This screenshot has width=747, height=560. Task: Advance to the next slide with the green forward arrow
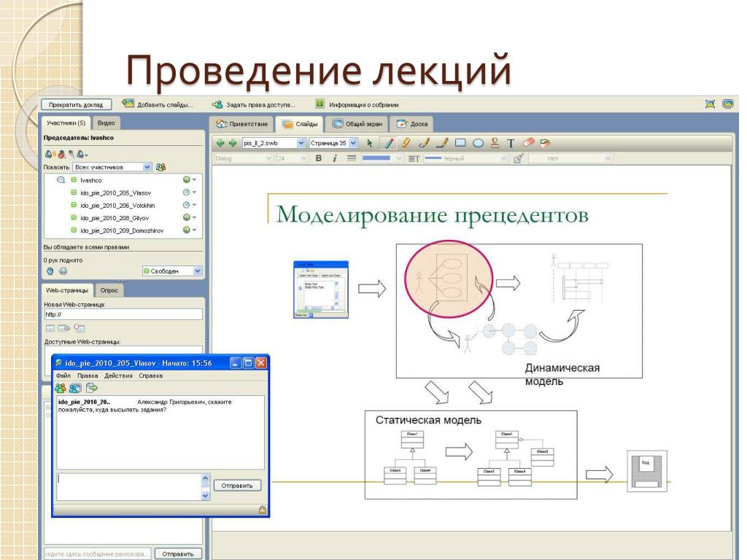(x=233, y=143)
